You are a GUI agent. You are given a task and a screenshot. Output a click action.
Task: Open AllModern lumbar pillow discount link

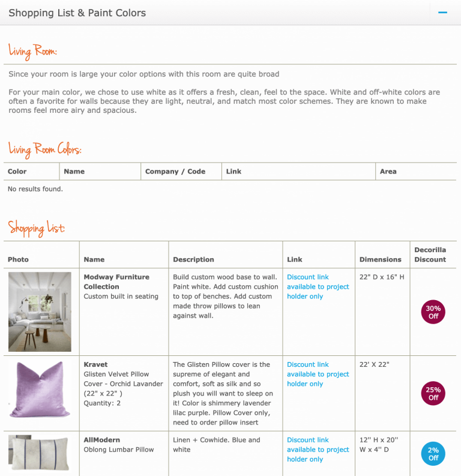click(x=318, y=450)
